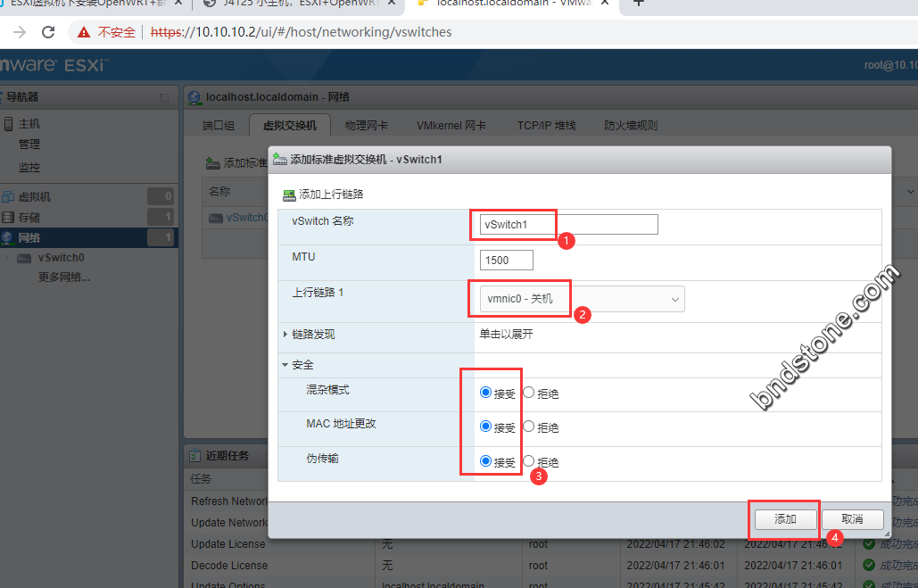
Task: Select 接受 for 伪传输
Action: (x=485, y=461)
